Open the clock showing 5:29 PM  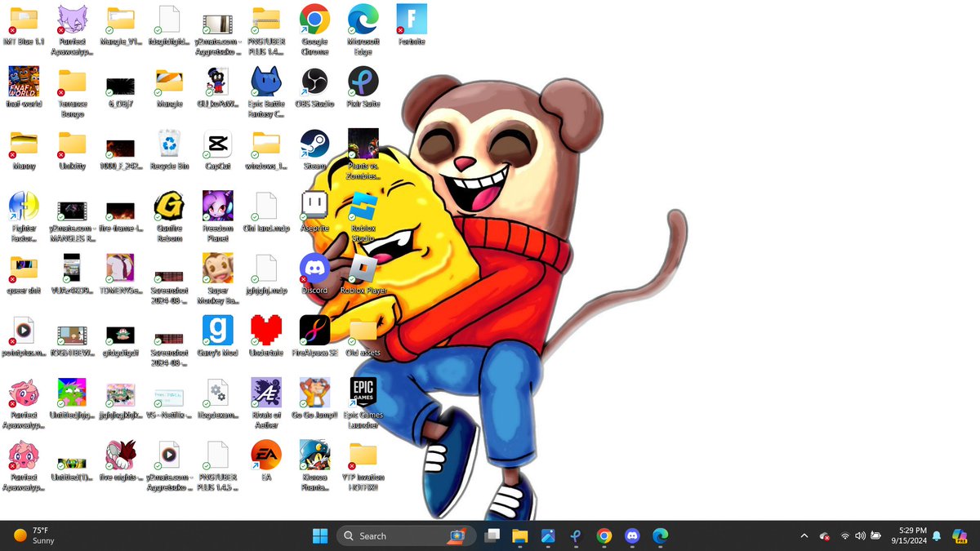[910, 535]
